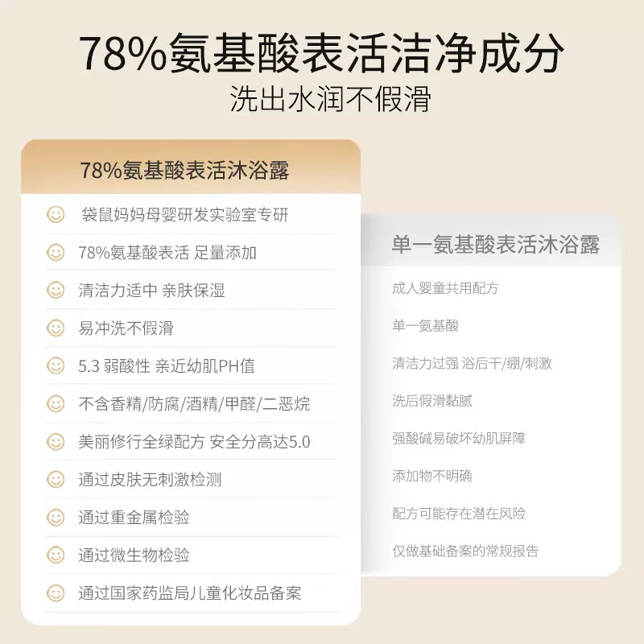The image size is (644, 644).
Task: Select smiley icon next to 通过重金属检验
Action: tap(56, 517)
